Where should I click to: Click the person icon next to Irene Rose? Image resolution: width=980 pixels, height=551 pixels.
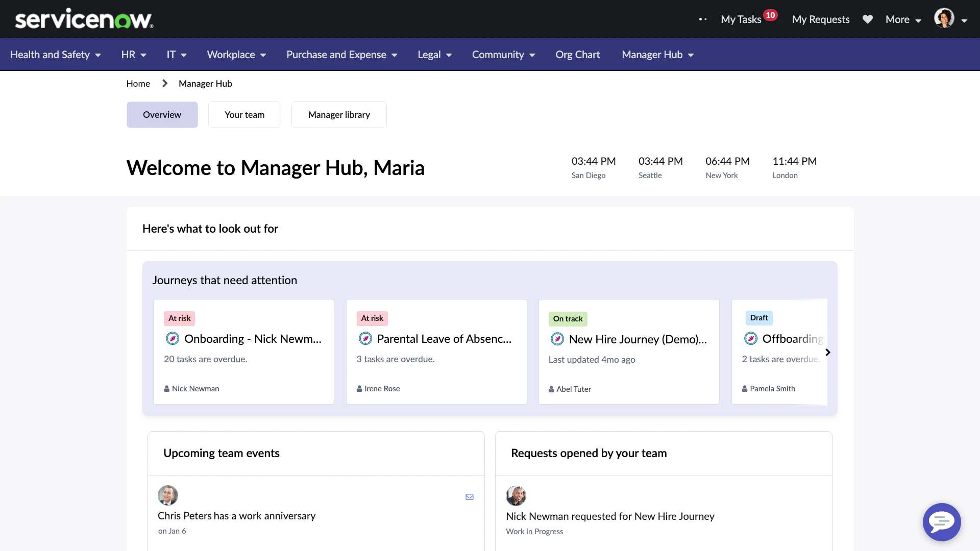(x=358, y=388)
